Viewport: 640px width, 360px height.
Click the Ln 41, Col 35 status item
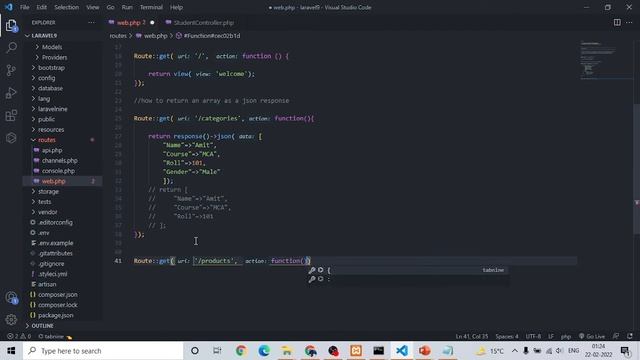[471, 336]
